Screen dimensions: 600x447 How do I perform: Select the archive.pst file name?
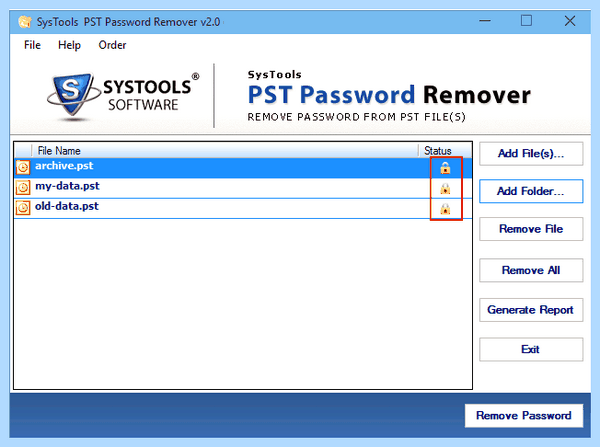tap(64, 166)
